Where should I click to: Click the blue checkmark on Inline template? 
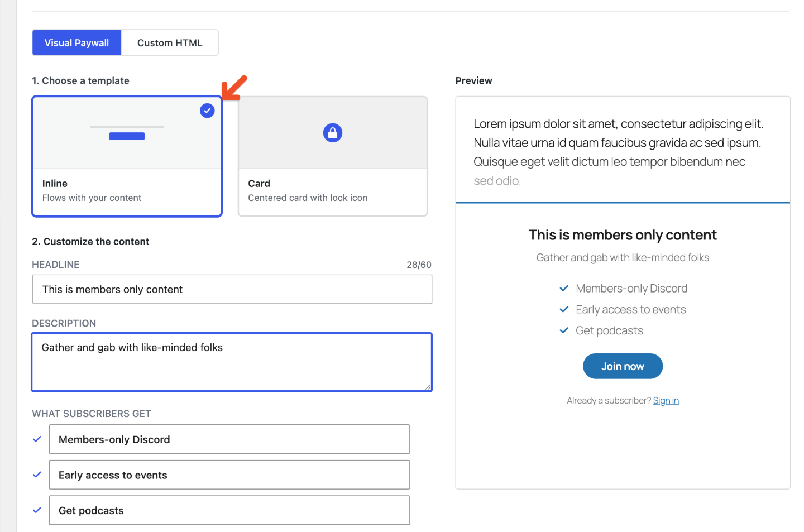(207, 111)
